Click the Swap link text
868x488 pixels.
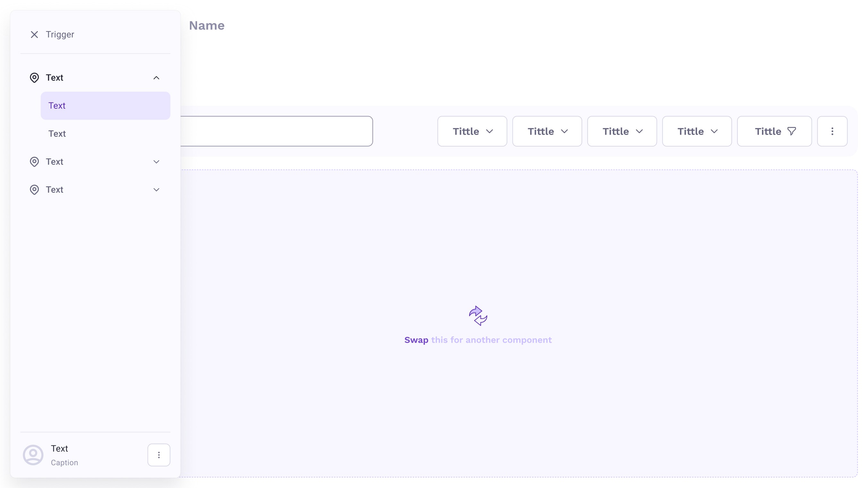pyautogui.click(x=416, y=340)
